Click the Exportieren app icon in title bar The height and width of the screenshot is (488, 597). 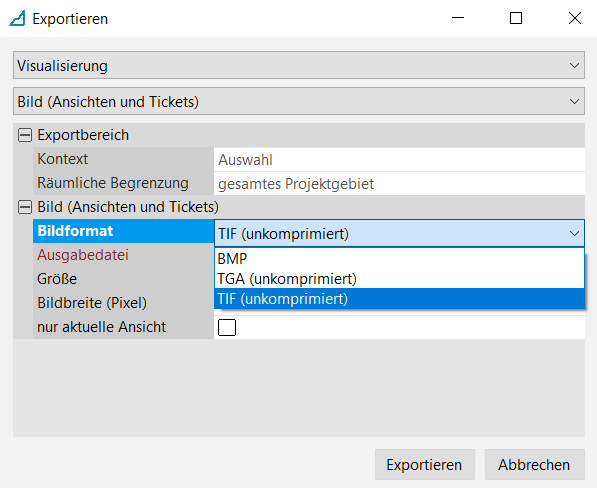(17, 18)
